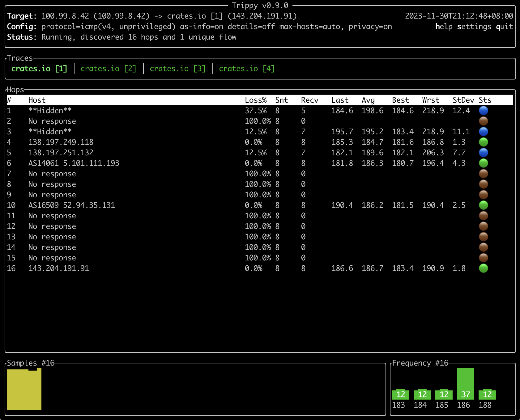
Task: Click the Loss% column header
Action: [256, 100]
